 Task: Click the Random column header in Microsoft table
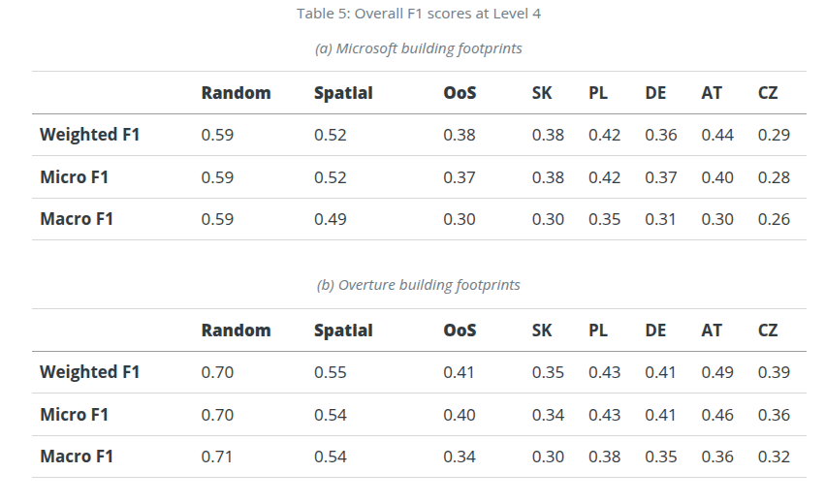[x=236, y=93]
